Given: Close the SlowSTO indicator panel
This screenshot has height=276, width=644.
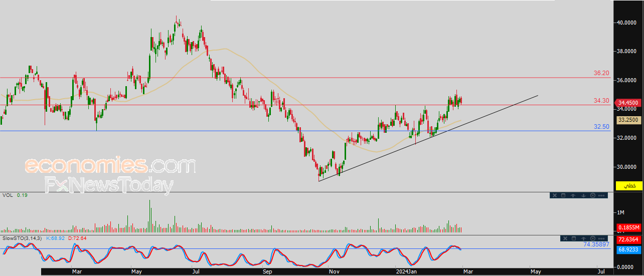Looking at the screenshot, I should [x=565, y=238].
